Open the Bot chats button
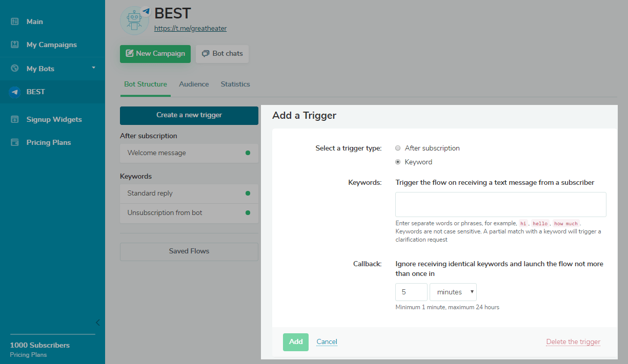The image size is (628, 364). pyautogui.click(x=222, y=54)
